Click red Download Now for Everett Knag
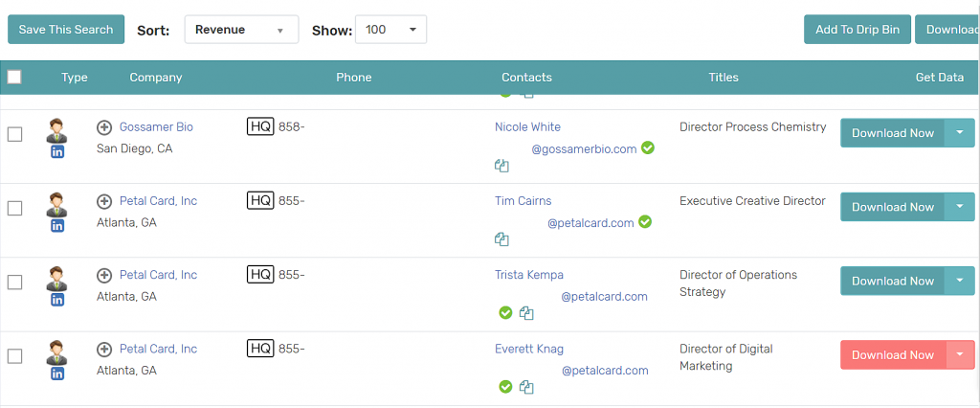The image size is (980, 408). pyautogui.click(x=892, y=355)
